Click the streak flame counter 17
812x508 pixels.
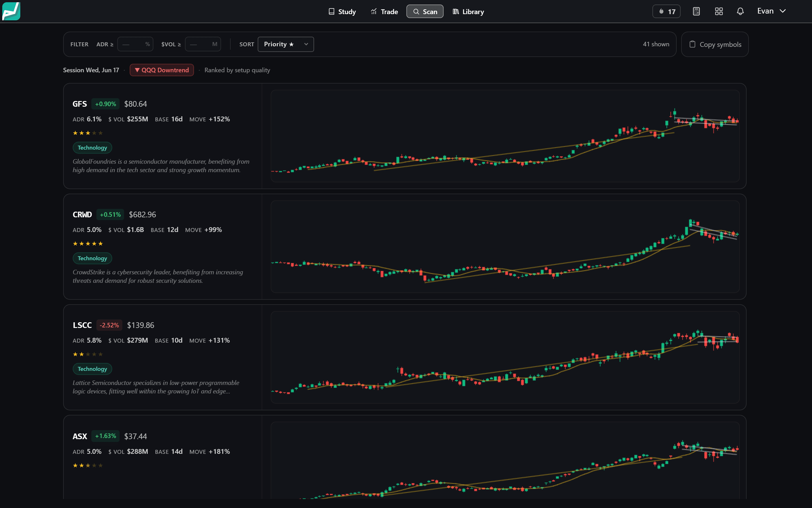pos(667,11)
